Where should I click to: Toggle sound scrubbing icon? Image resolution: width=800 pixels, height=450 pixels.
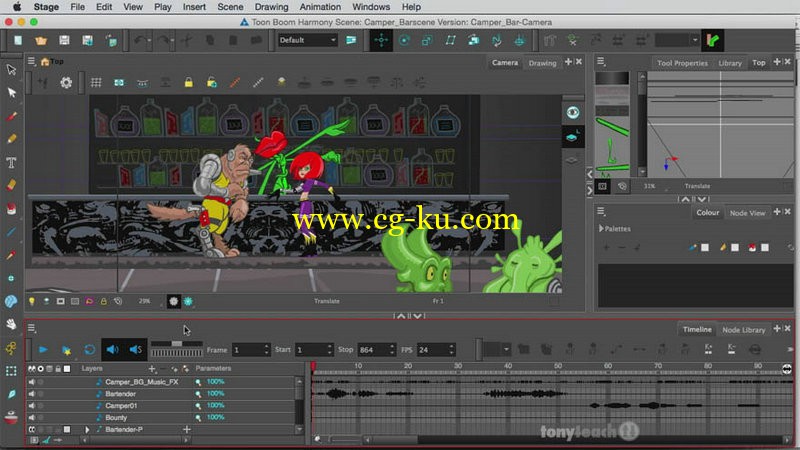coord(136,349)
